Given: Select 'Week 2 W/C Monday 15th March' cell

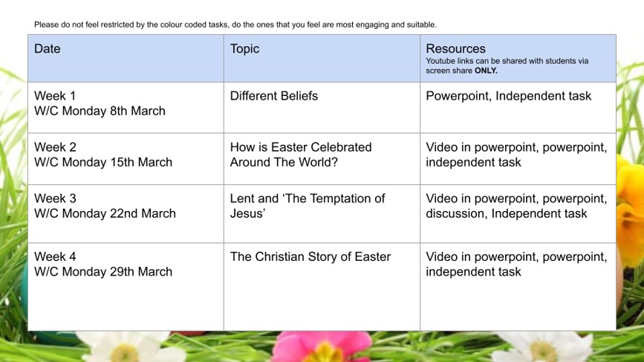Looking at the screenshot, I should pyautogui.click(x=126, y=159).
